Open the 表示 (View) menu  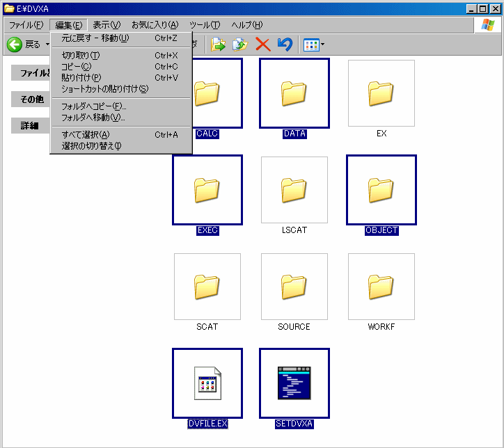tap(106, 25)
